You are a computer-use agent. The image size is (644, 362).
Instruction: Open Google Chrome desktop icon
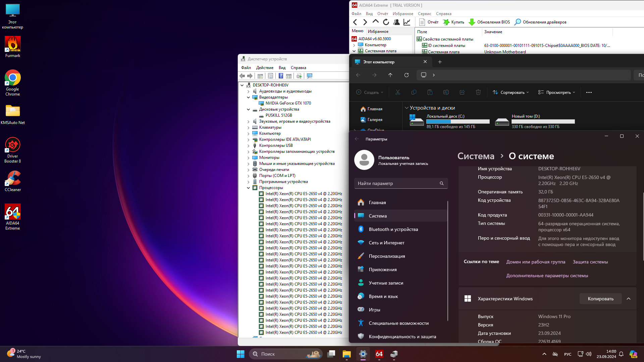coord(13,83)
